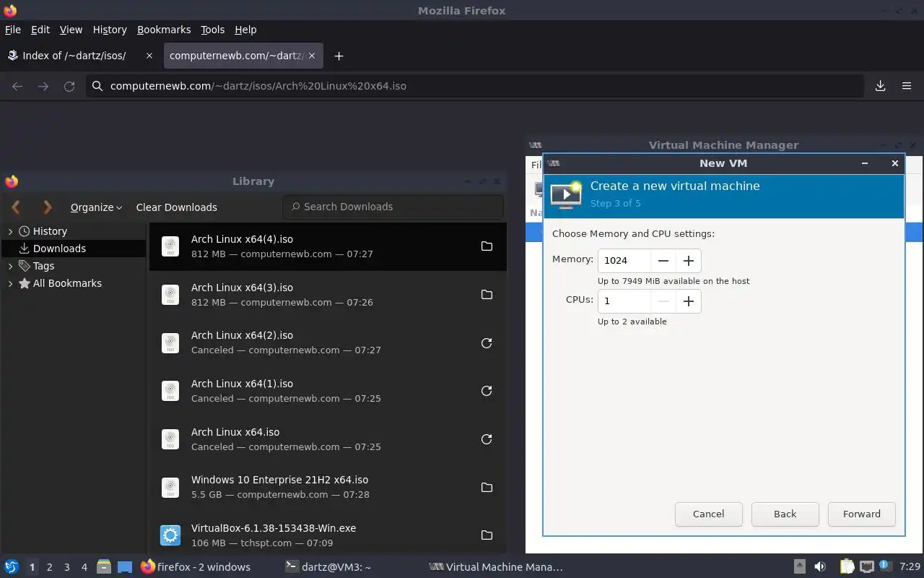
Task: Select Arch Linux x64(4).iso download row
Action: [x=328, y=246]
